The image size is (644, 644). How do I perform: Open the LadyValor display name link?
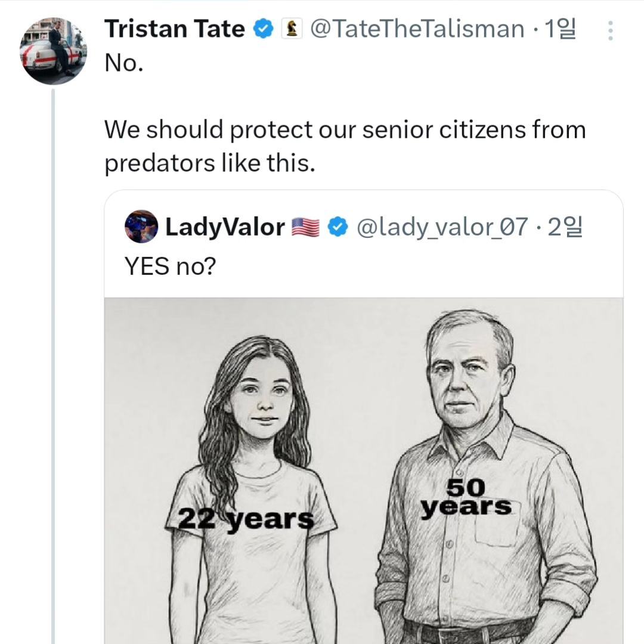(x=224, y=227)
